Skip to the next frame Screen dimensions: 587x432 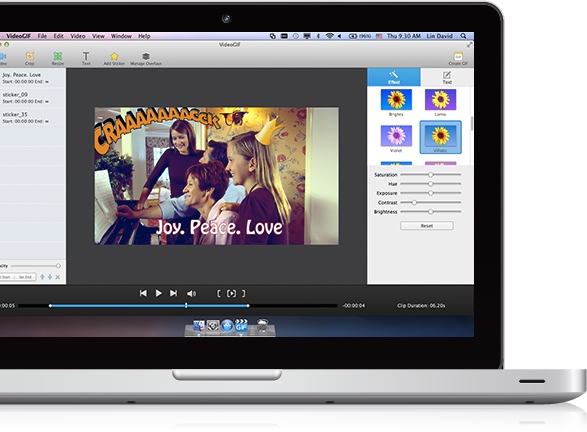click(173, 293)
